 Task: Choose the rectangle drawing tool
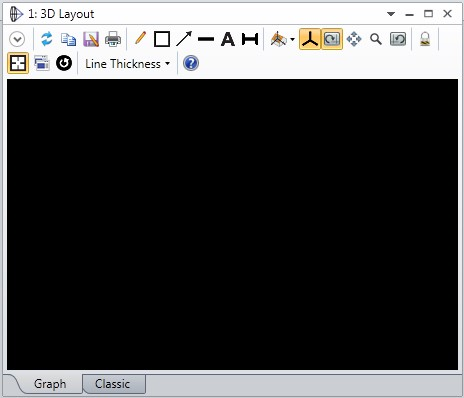162,39
